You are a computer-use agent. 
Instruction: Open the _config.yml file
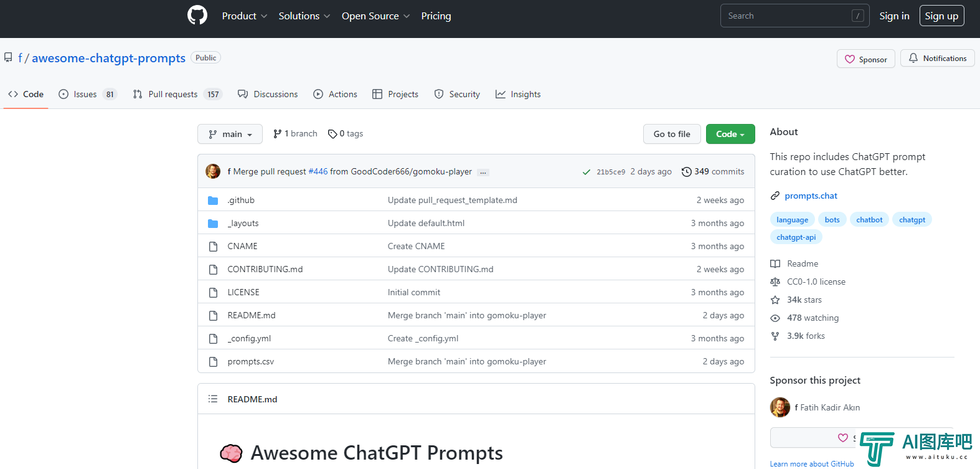249,339
